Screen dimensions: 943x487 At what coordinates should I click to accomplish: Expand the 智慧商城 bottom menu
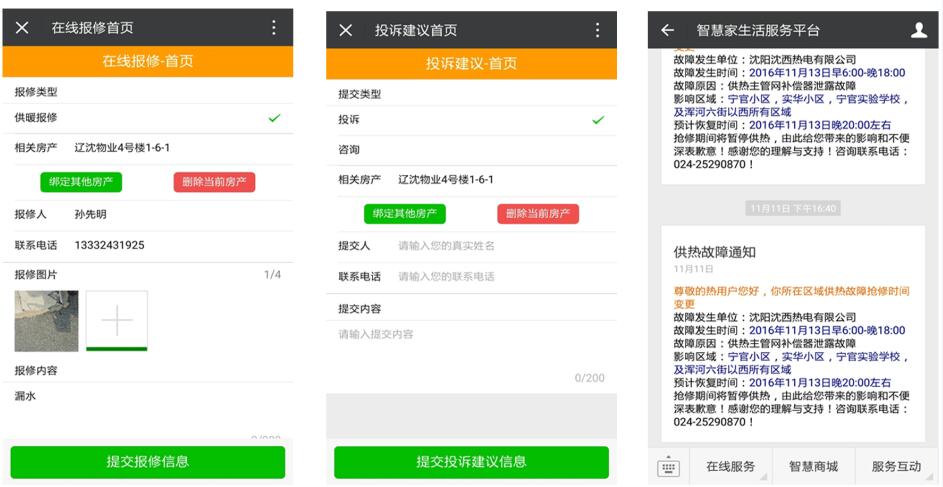[813, 467]
